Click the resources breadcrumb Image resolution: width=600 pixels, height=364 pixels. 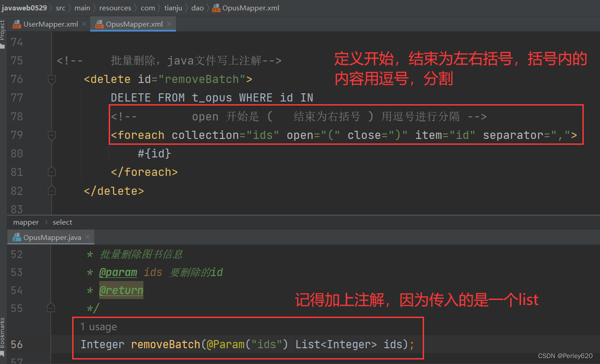[115, 8]
